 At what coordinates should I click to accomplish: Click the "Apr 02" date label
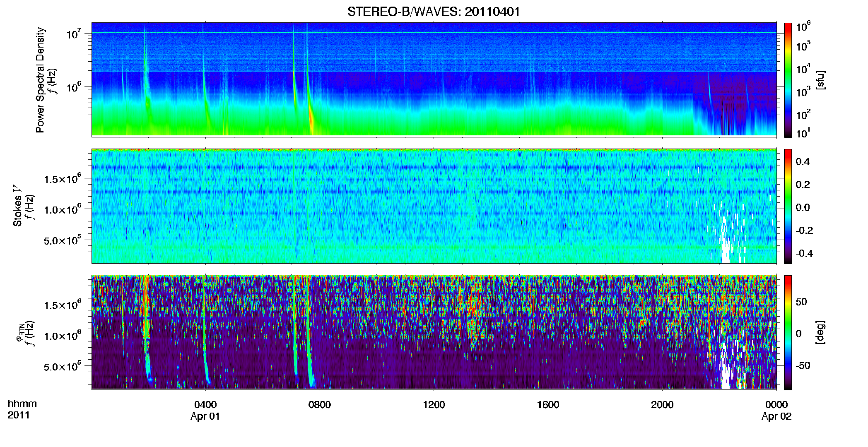coord(776,416)
